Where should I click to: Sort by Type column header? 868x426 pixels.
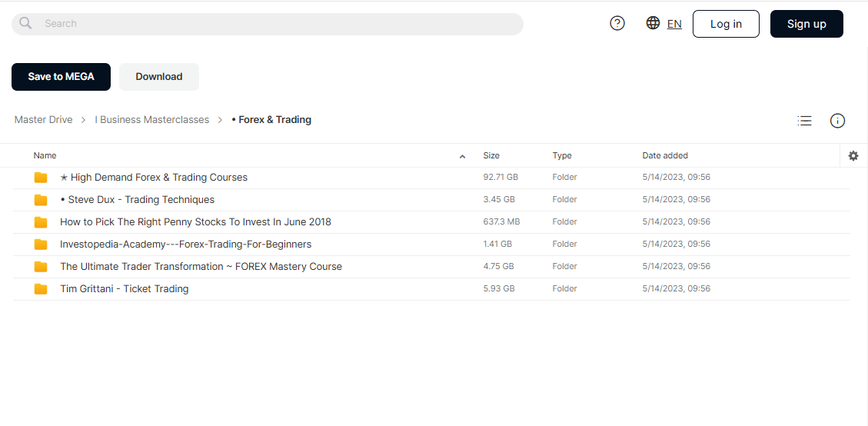[x=562, y=155]
